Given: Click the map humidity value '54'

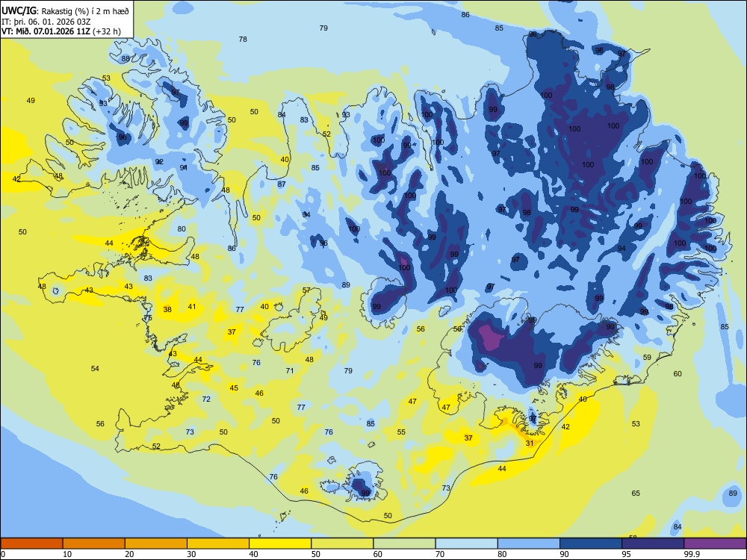Looking at the screenshot, I should coord(95,369).
